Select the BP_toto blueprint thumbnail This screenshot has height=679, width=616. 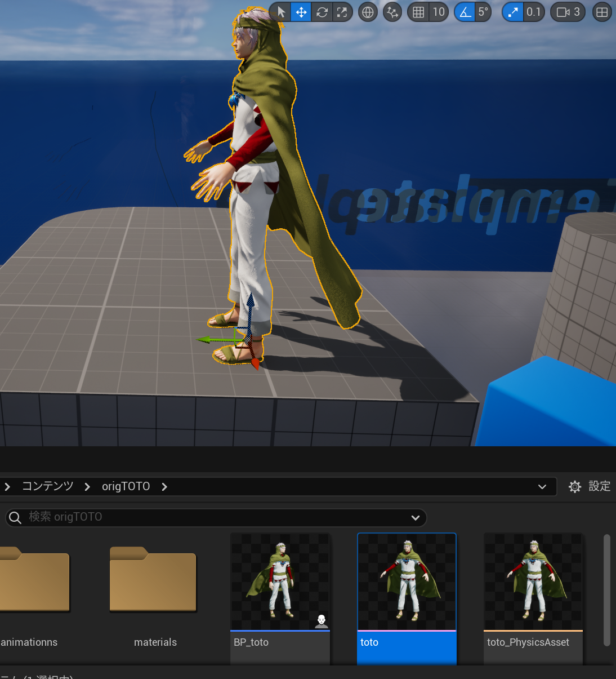(280, 582)
